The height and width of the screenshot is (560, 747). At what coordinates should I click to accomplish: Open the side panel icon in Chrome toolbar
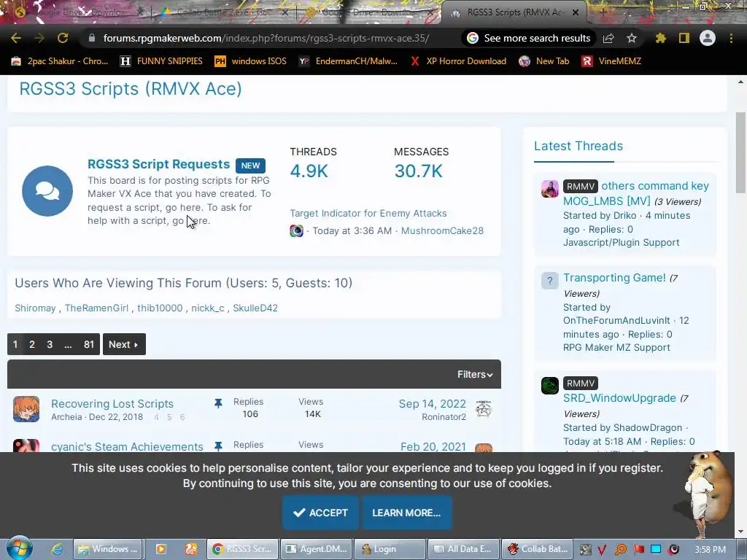coord(684,38)
